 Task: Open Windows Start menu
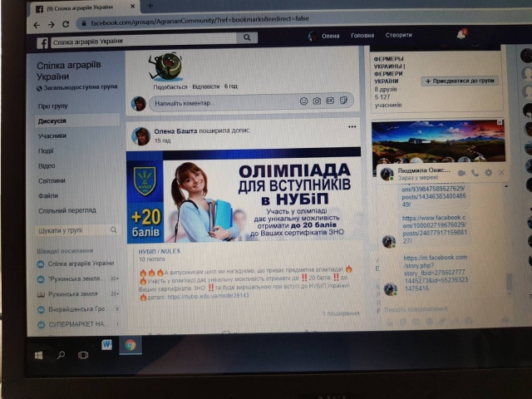click(x=39, y=355)
